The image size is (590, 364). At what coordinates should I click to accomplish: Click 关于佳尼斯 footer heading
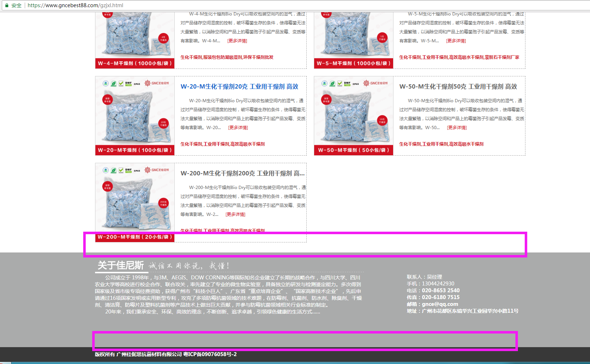point(121,265)
